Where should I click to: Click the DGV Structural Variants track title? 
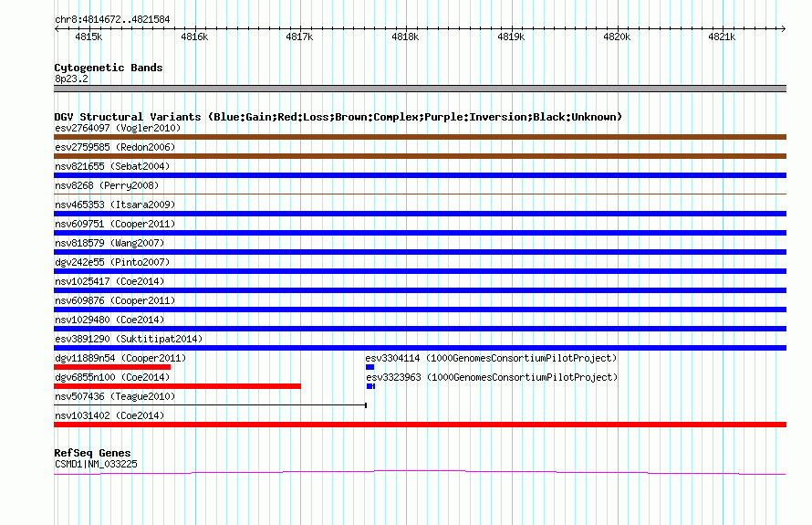[338, 117]
